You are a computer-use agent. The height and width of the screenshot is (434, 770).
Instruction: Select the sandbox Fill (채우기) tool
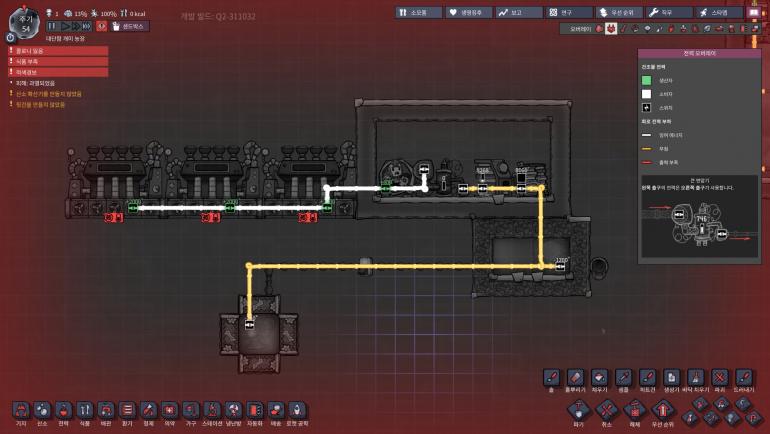[x=600, y=378]
